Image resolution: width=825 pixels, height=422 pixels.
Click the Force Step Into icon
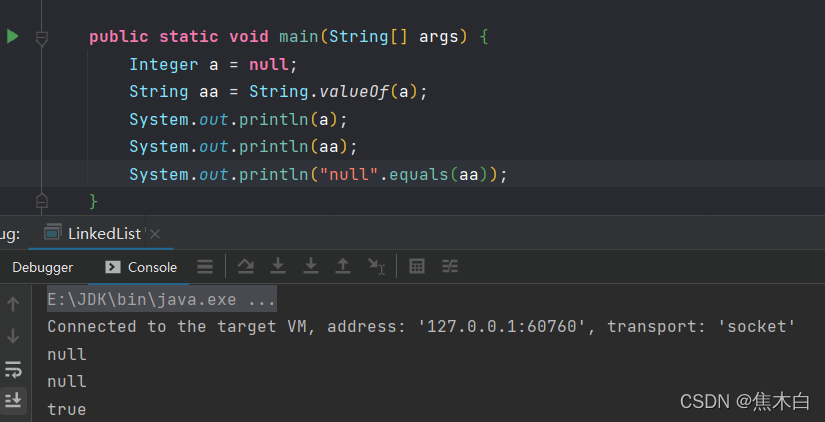[x=311, y=266]
